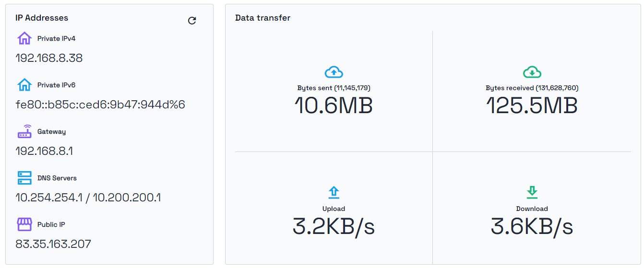The height and width of the screenshot is (268, 644).
Task: Click the Data transfer panel heading
Action: 262,18
